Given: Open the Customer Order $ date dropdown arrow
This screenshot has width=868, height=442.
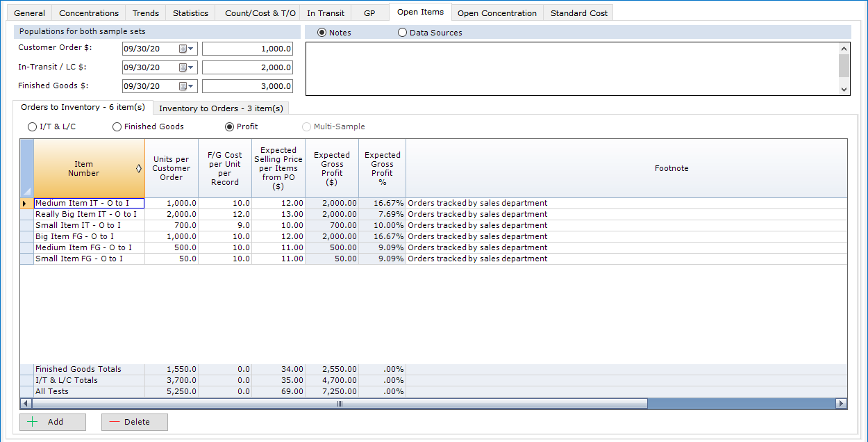Looking at the screenshot, I should tap(191, 49).
